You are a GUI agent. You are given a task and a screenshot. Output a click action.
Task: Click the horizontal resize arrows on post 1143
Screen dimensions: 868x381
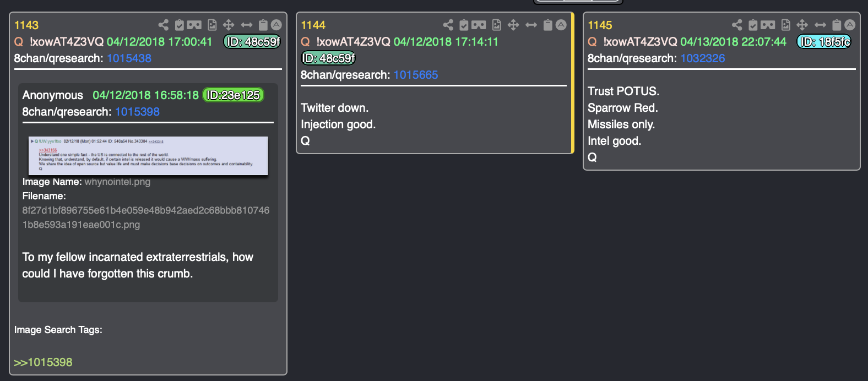[247, 25]
